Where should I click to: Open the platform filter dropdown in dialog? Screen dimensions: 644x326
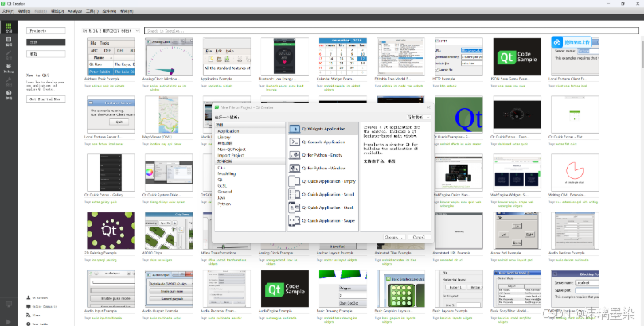[x=418, y=117]
